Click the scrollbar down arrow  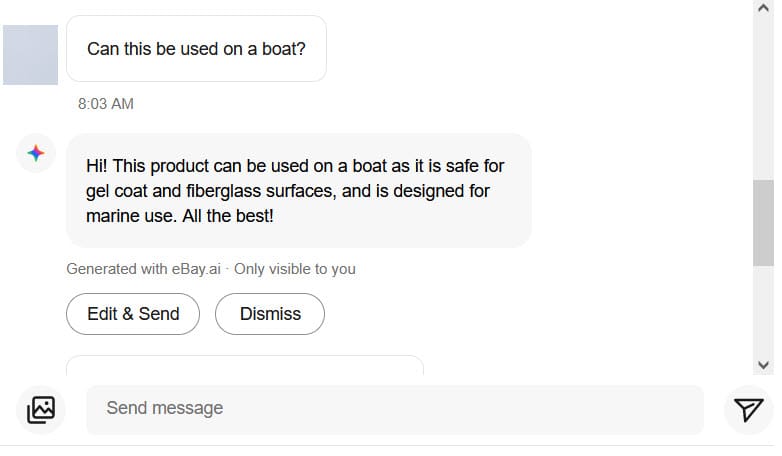(764, 364)
